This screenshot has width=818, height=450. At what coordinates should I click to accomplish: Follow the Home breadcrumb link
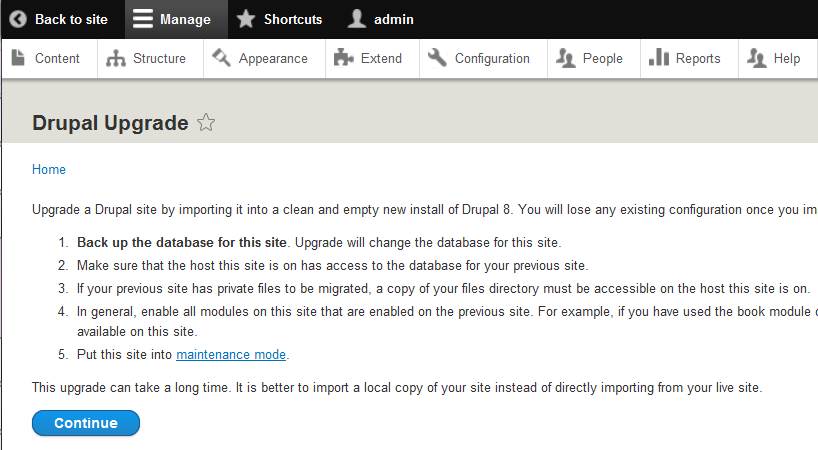[x=49, y=169]
